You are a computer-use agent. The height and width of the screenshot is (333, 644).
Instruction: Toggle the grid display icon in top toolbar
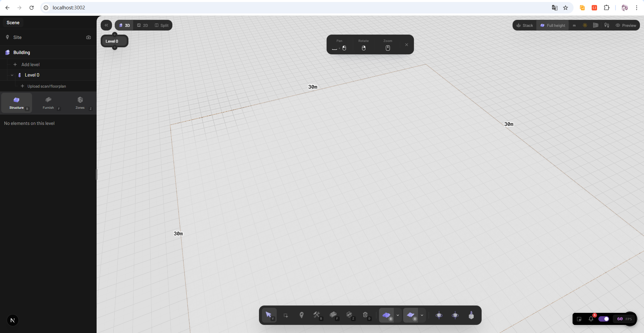(596, 25)
